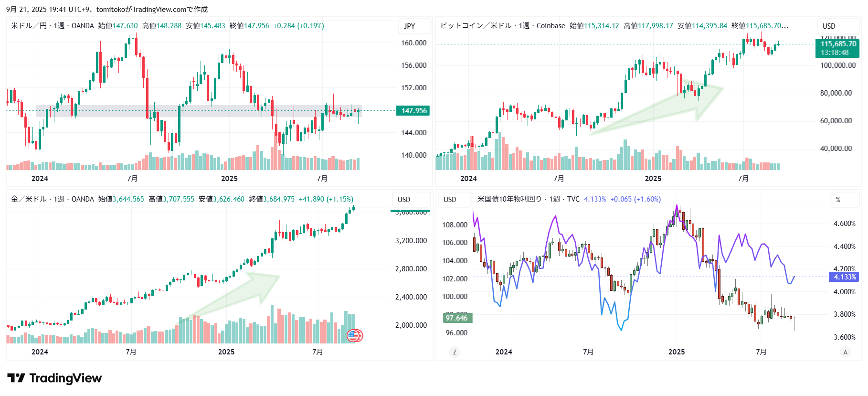The image size is (868, 396).
Task: Click the TradingView logo
Action: (x=54, y=378)
